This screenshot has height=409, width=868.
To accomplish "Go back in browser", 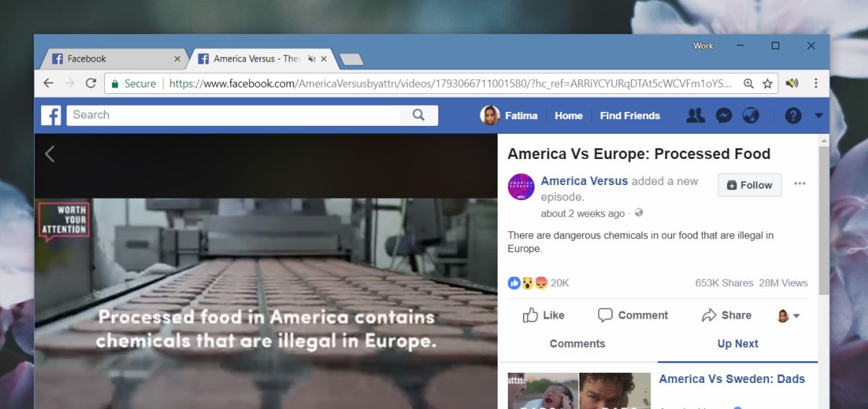I will pos(48,84).
